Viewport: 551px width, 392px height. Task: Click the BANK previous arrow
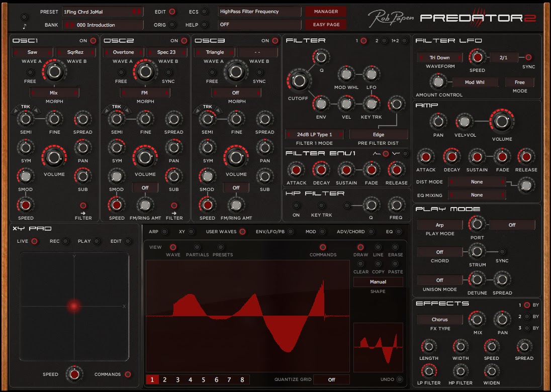(x=67, y=25)
